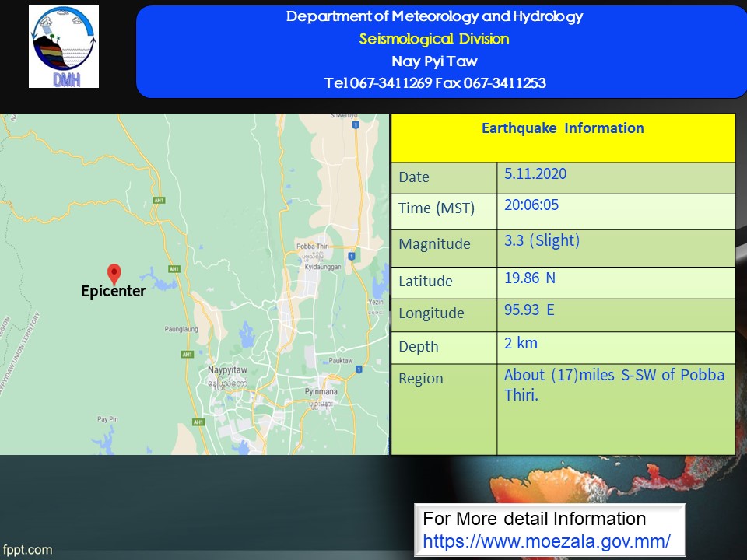This screenshot has width=747, height=560.
Task: Select the latitude value 19.86 N
Action: tap(530, 278)
